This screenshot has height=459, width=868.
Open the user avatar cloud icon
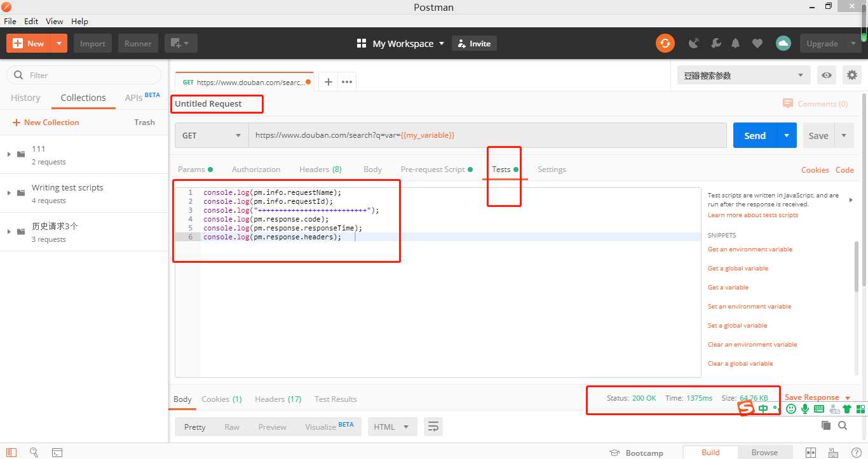click(x=783, y=43)
